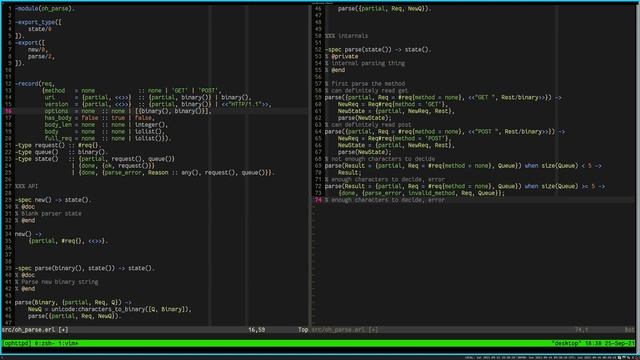The width and height of the screenshot is (640, 360).
Task: Click -type request() :: #req{} line
Action: (58, 145)
